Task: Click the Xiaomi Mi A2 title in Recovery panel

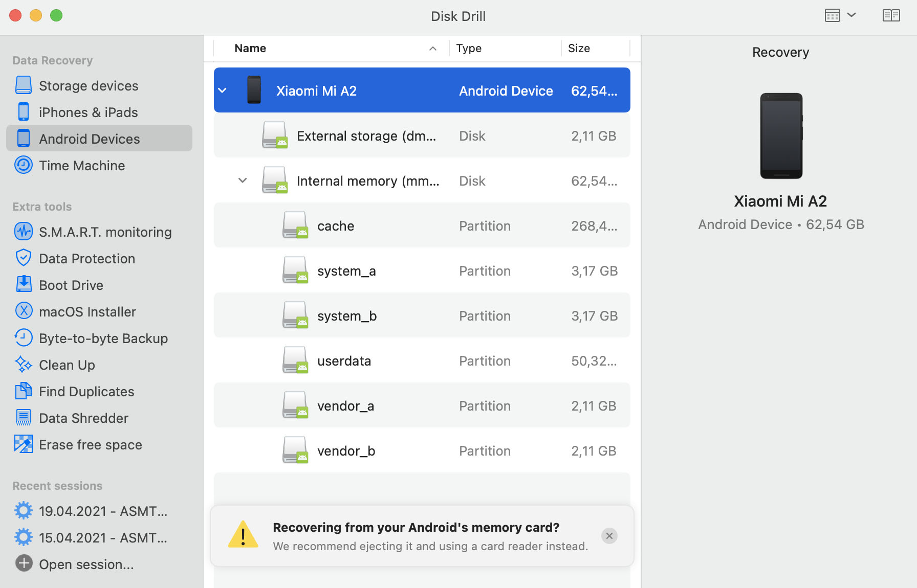Action: [781, 201]
